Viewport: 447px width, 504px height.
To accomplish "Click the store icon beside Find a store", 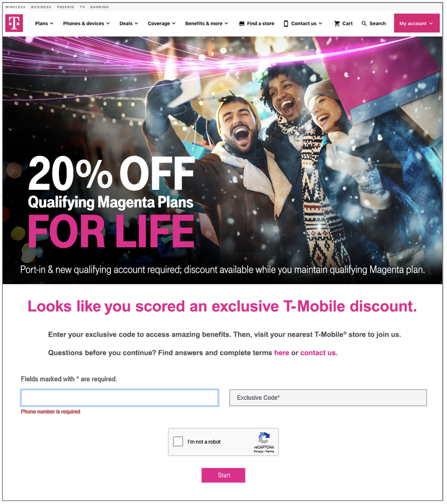I will tap(242, 23).
